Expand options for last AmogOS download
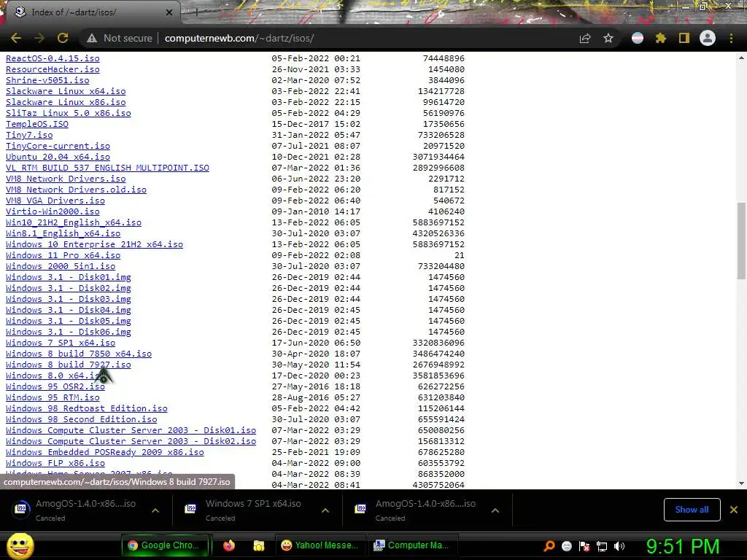This screenshot has width=747, height=560. [x=495, y=510]
